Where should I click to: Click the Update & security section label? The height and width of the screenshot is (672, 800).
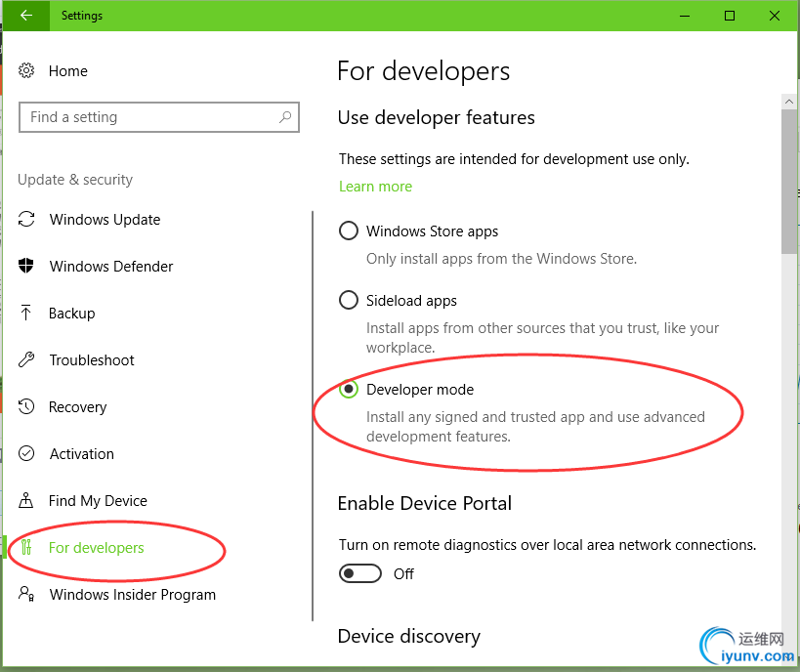click(x=75, y=180)
